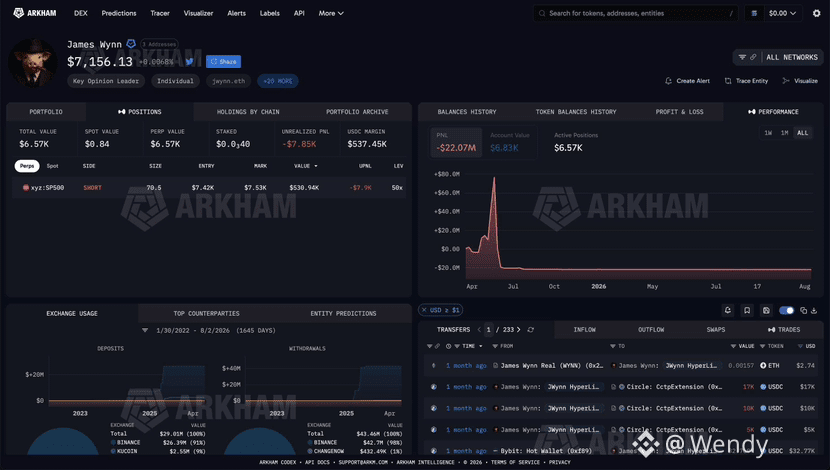Select the PNL metric card

click(456, 142)
